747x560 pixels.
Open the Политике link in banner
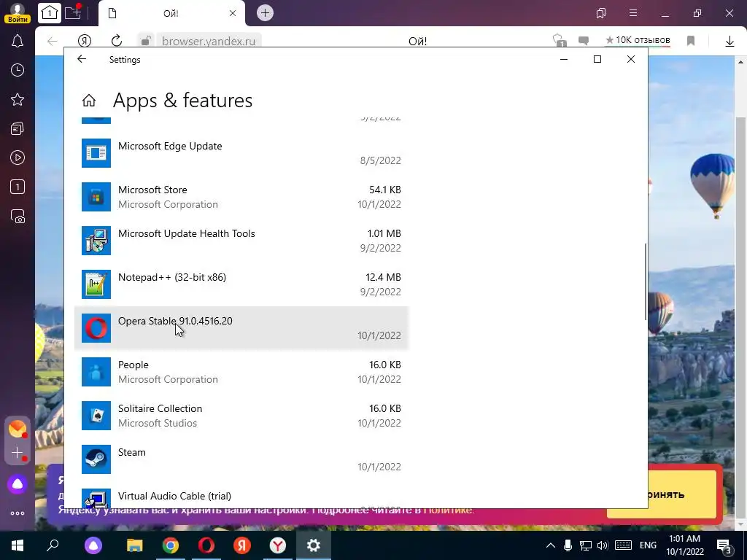(x=448, y=510)
